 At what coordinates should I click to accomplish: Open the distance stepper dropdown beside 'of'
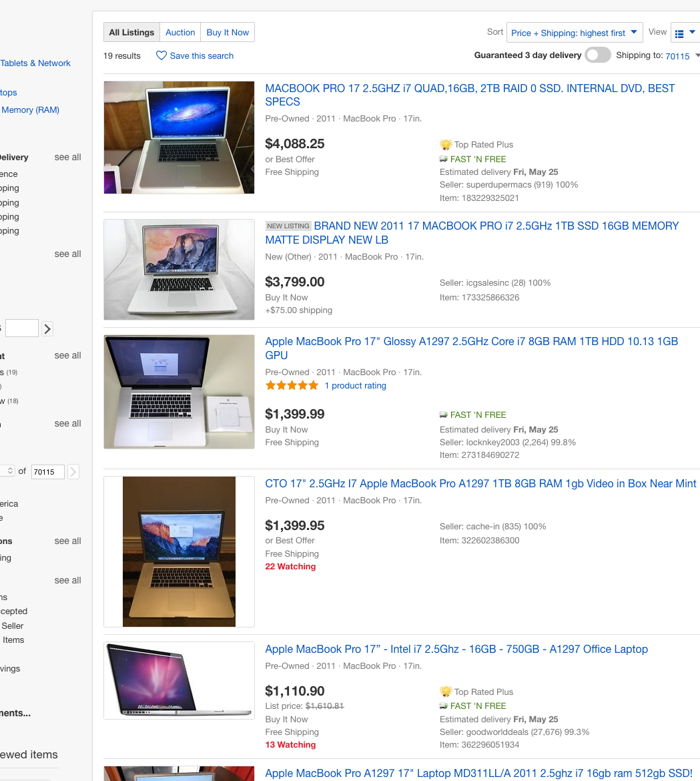pos(7,471)
